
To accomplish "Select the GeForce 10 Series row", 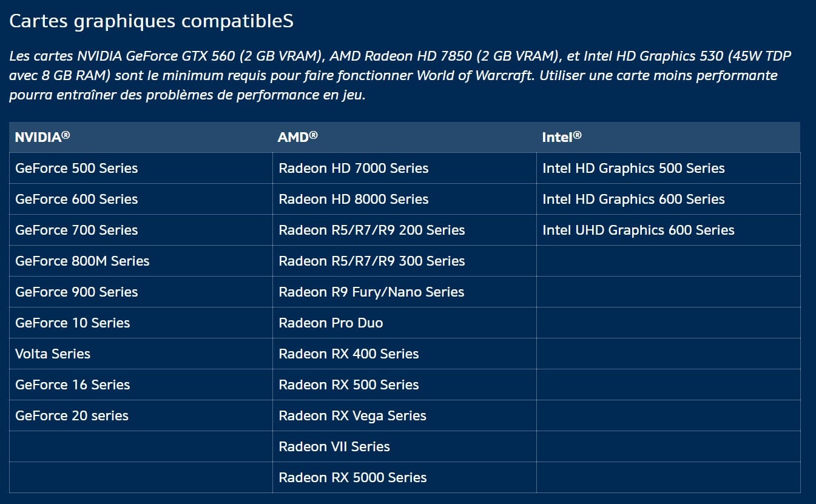I will tap(72, 323).
